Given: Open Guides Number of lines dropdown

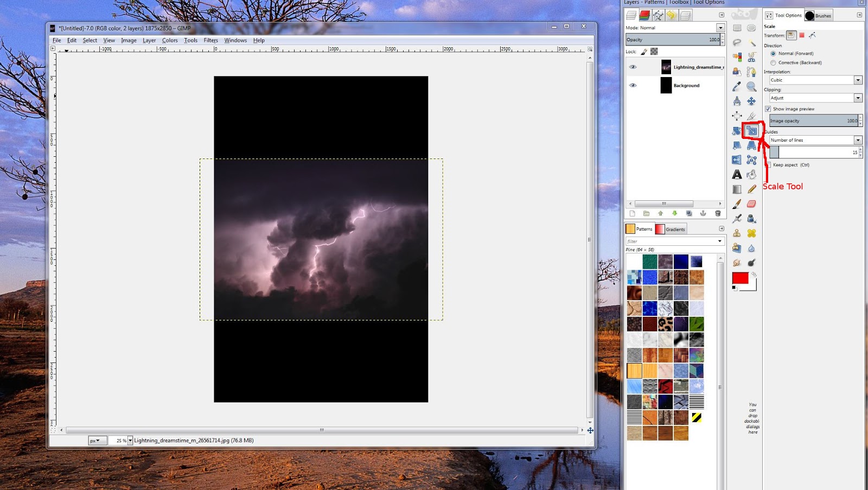Looking at the screenshot, I should point(858,140).
